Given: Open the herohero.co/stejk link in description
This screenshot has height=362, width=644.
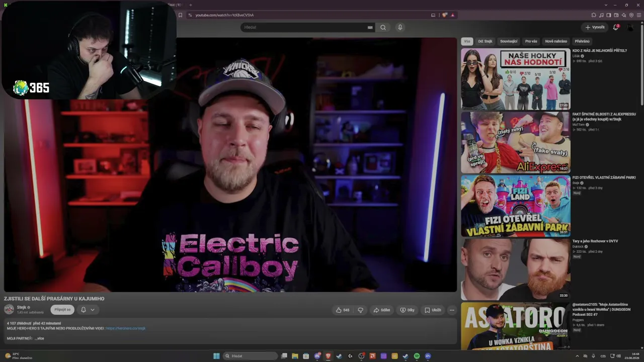Looking at the screenshot, I should 126,328.
